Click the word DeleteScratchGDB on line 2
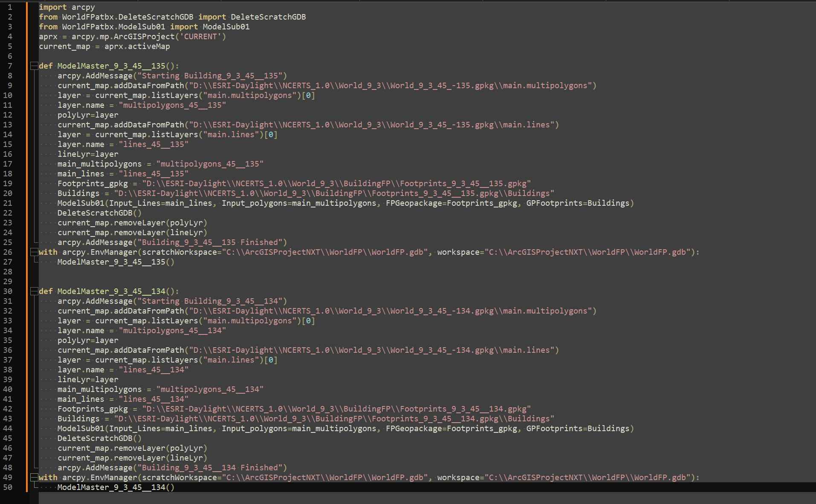Viewport: 816px width, 504px height. (x=268, y=17)
